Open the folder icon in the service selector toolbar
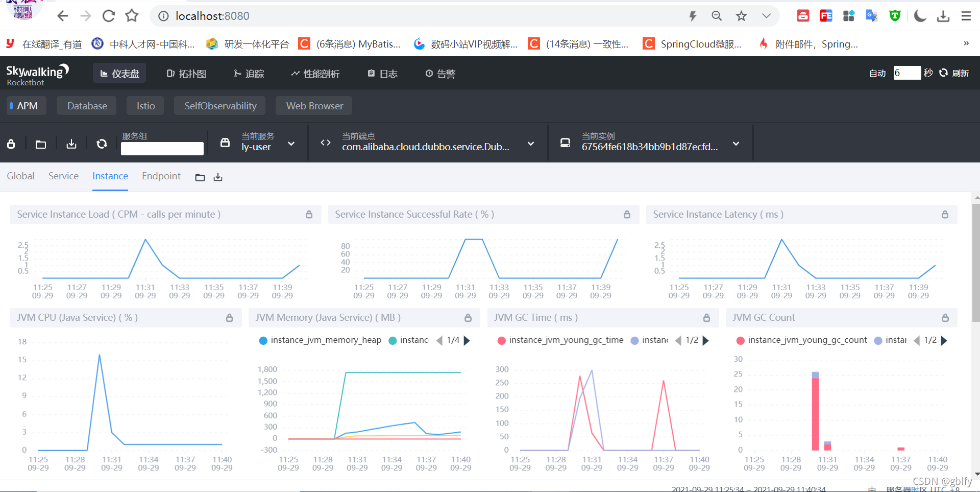This screenshot has width=980, height=492. 41,145
